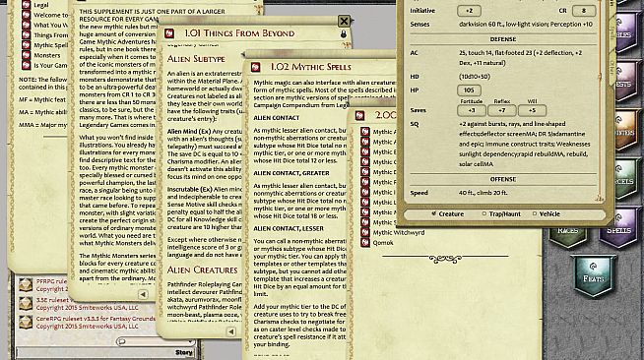Screen dimensions: 644x360
Task: Open the 'Is Your Gam' entry link icon
Action: (26, 65)
